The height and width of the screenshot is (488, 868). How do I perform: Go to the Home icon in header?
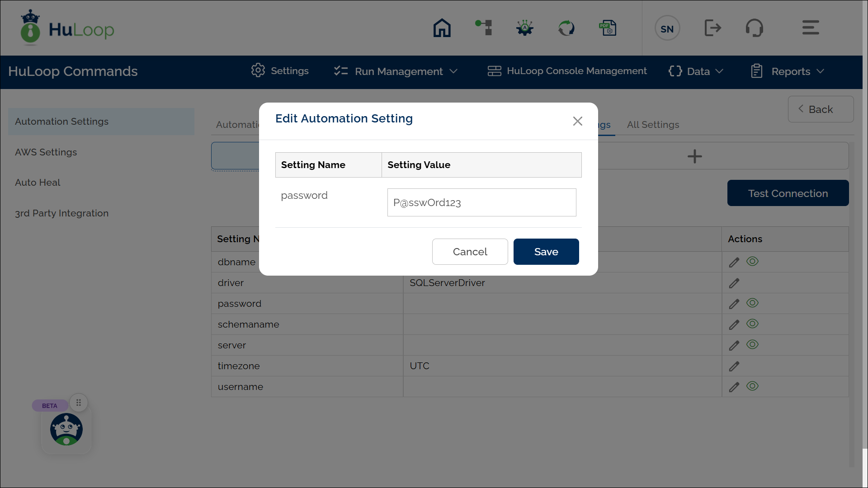[x=442, y=28]
